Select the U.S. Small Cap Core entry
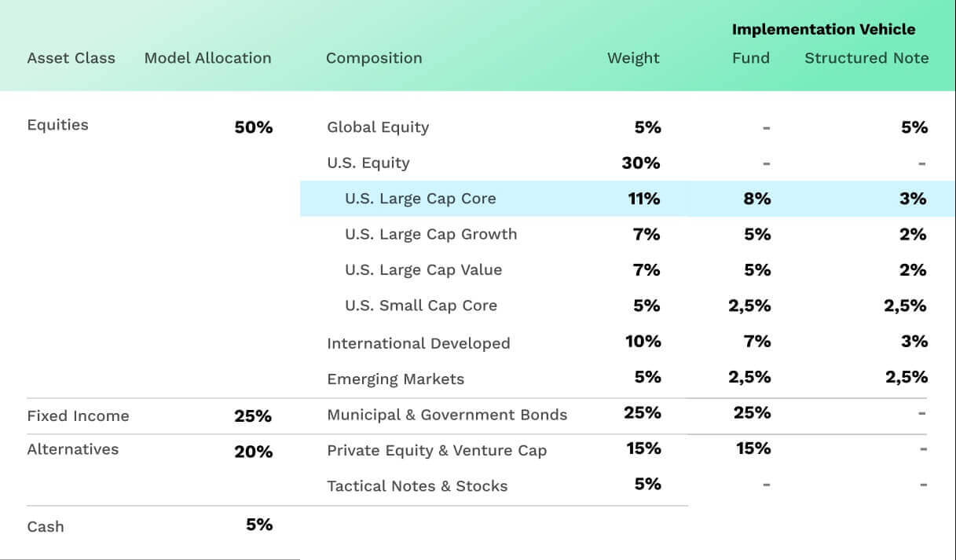This screenshot has height=560, width=956. pyautogui.click(x=420, y=306)
